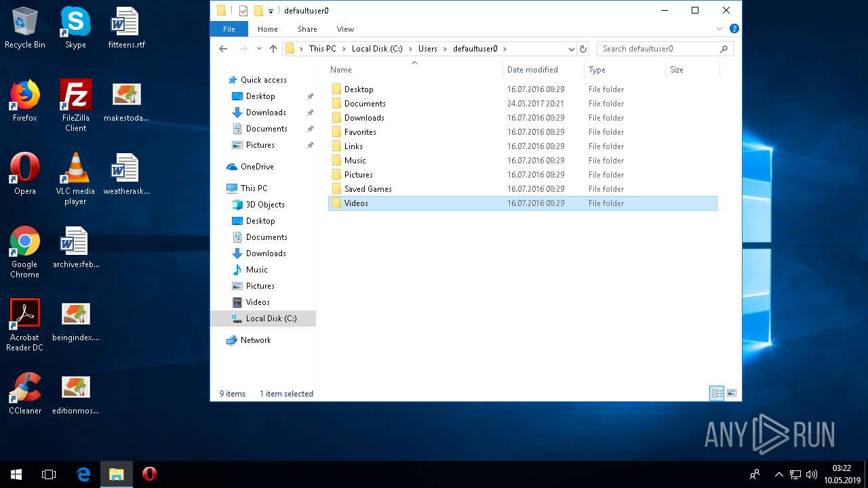The image size is (868, 488).
Task: Show hidden system tray icons
Action: point(778,474)
